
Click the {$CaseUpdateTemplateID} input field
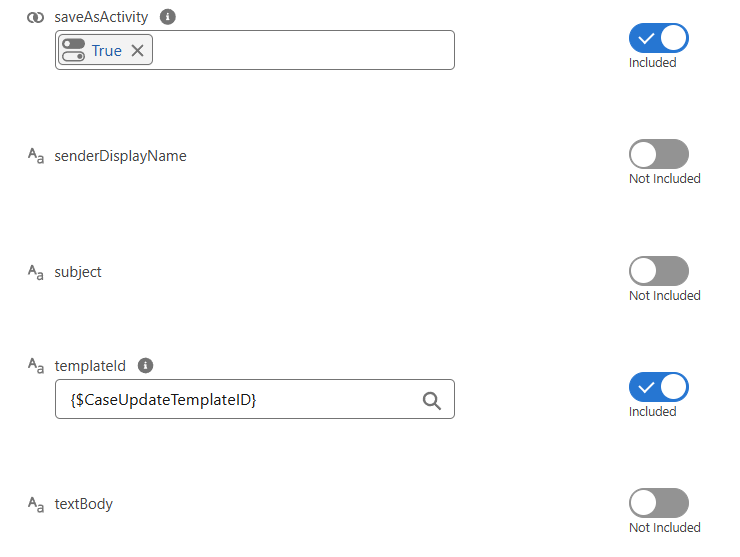pyautogui.click(x=255, y=399)
